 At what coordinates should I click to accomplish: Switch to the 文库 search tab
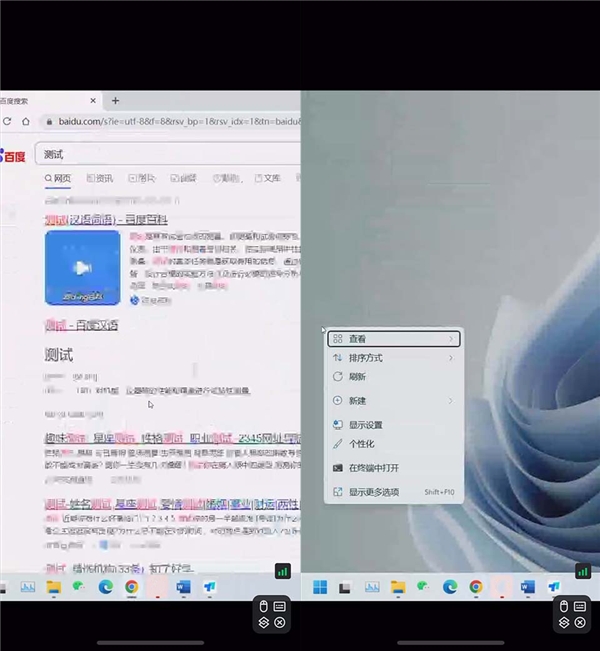[268, 178]
